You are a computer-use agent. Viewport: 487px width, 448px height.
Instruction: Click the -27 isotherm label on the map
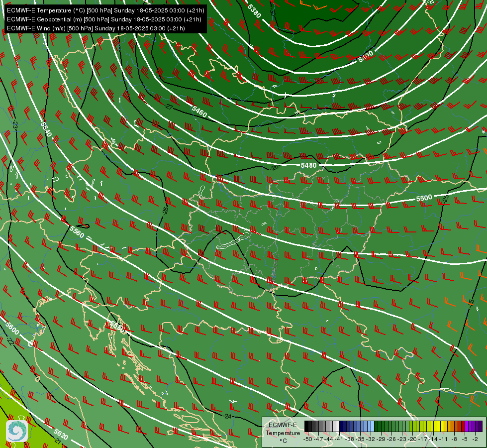(169, 107)
